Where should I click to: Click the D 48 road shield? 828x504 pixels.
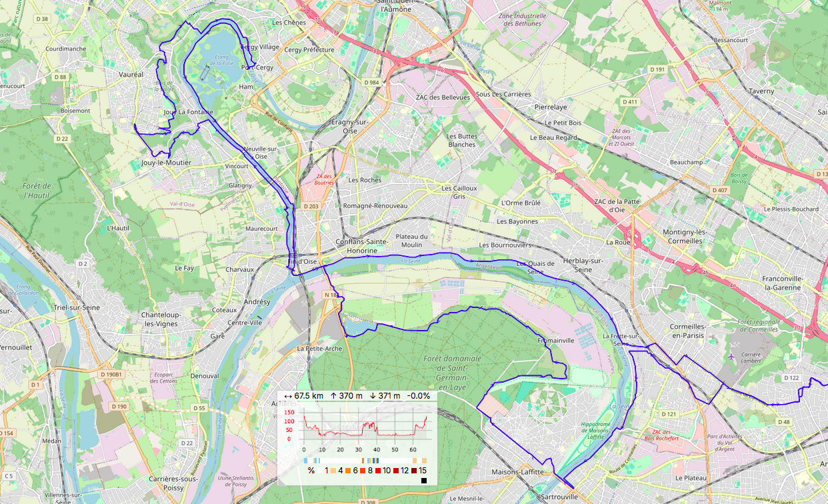click(783, 422)
